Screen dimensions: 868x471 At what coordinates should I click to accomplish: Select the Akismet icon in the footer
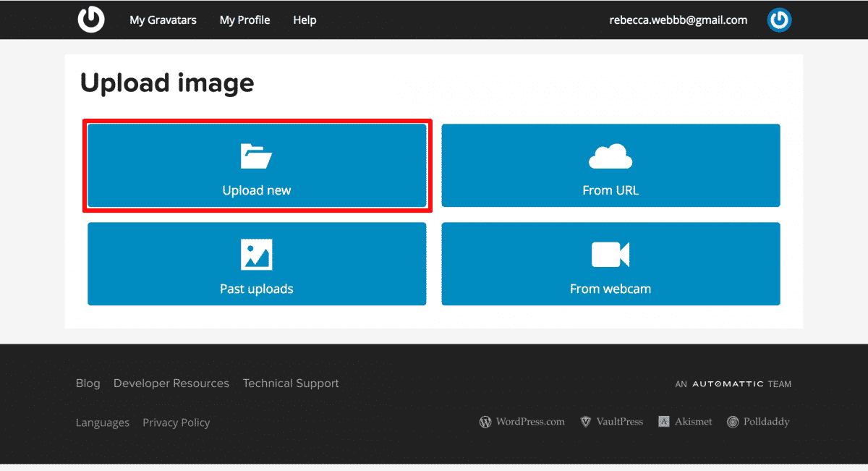(x=663, y=421)
